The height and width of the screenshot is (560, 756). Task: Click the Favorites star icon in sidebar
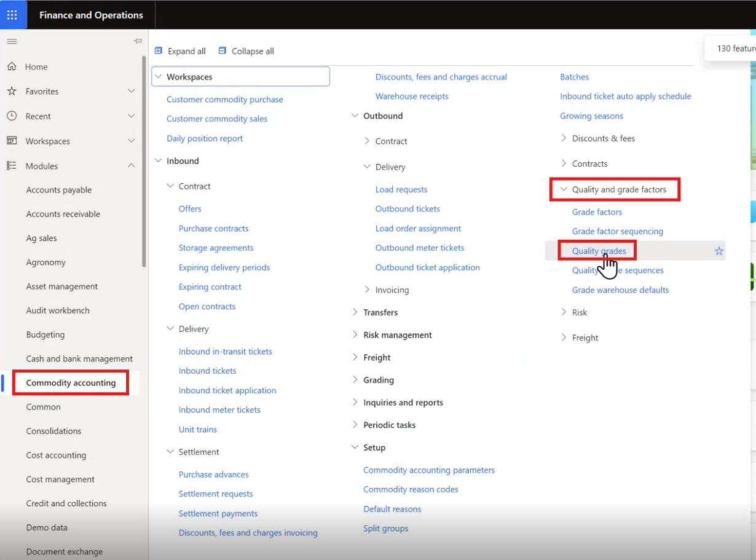[x=12, y=91]
